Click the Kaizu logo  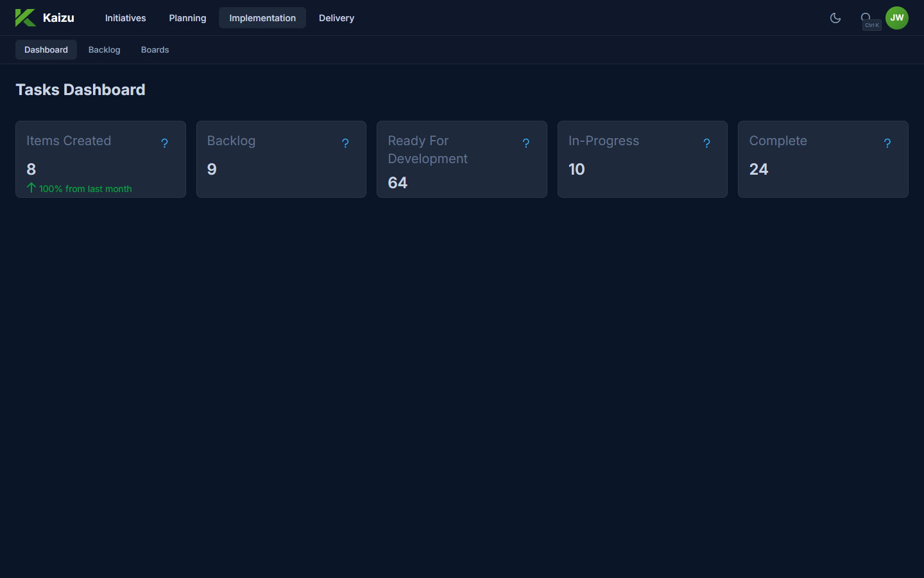point(45,17)
